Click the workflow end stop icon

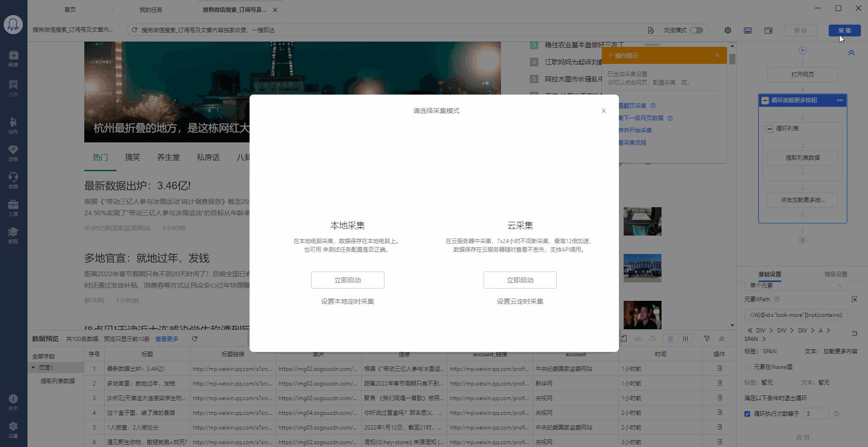point(803,240)
